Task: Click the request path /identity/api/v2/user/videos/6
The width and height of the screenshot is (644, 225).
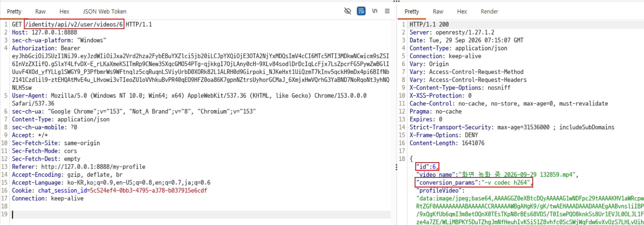Action: (x=74, y=24)
